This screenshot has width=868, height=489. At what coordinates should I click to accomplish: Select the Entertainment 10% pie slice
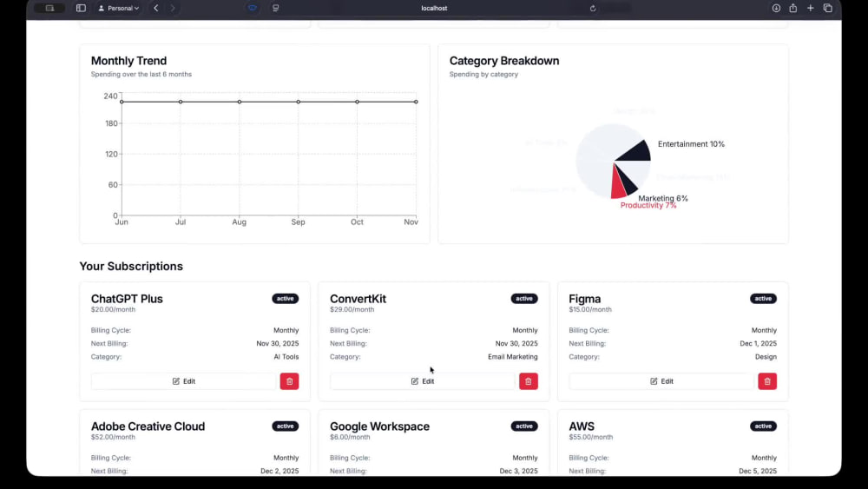point(636,152)
